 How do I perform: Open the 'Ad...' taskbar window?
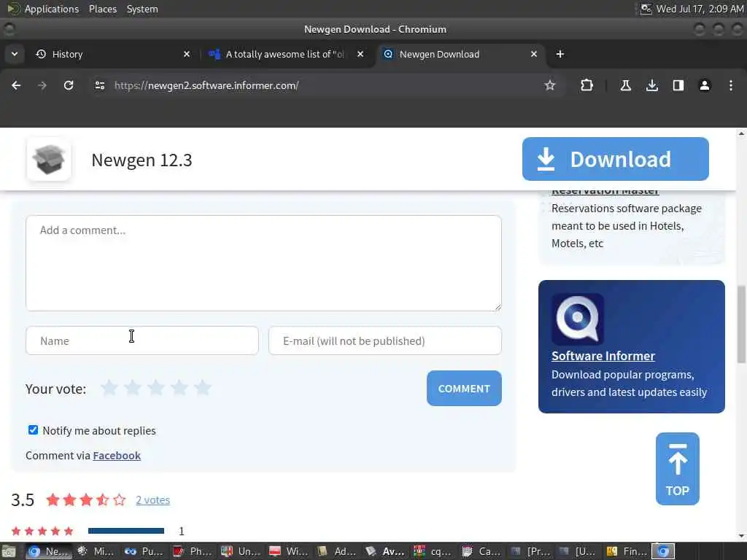click(x=337, y=551)
